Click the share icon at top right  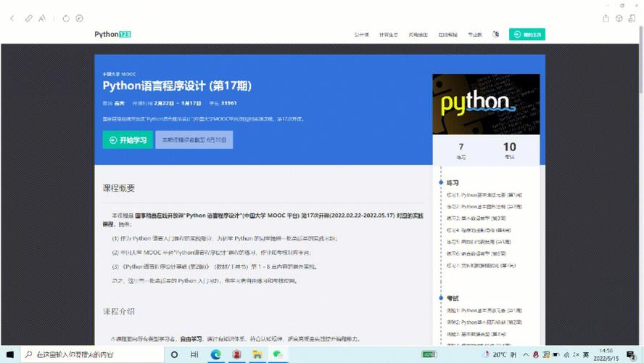(606, 18)
